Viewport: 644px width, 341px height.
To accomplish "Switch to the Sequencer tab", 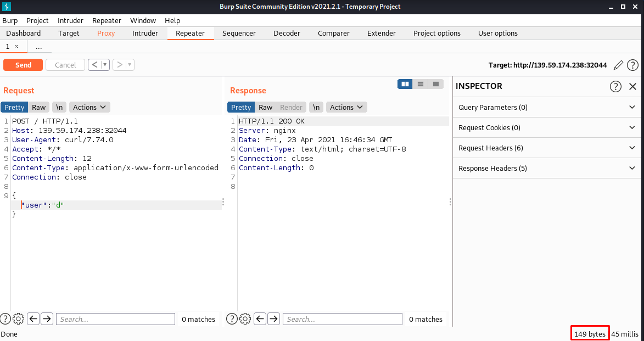I will (x=239, y=33).
